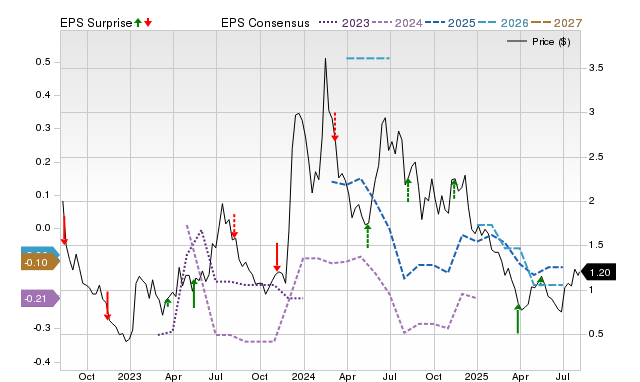Click the tall solid green arrow at April 2025
The height and width of the screenshot is (382, 640).
click(518, 319)
